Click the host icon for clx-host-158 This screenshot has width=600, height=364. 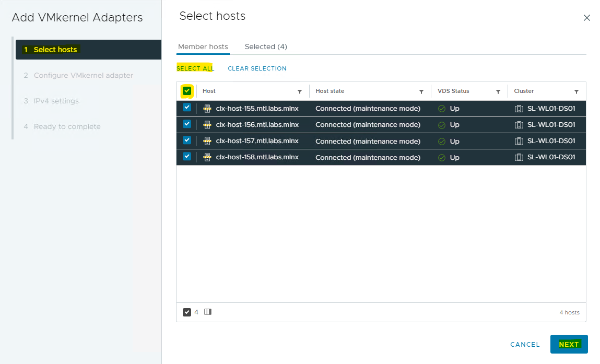coord(207,157)
